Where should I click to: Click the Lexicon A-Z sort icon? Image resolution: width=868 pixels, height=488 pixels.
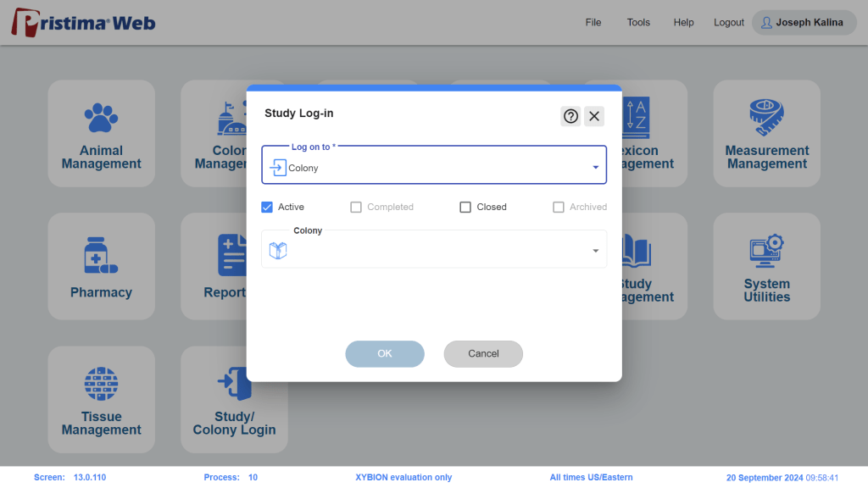(x=636, y=117)
